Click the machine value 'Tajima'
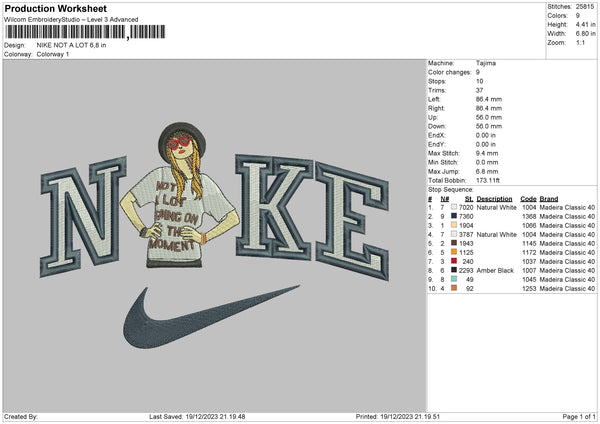This screenshot has height=424, width=600. [486, 63]
